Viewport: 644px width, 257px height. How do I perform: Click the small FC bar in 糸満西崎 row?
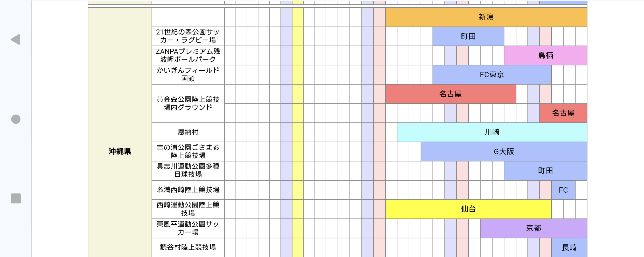pos(563,190)
